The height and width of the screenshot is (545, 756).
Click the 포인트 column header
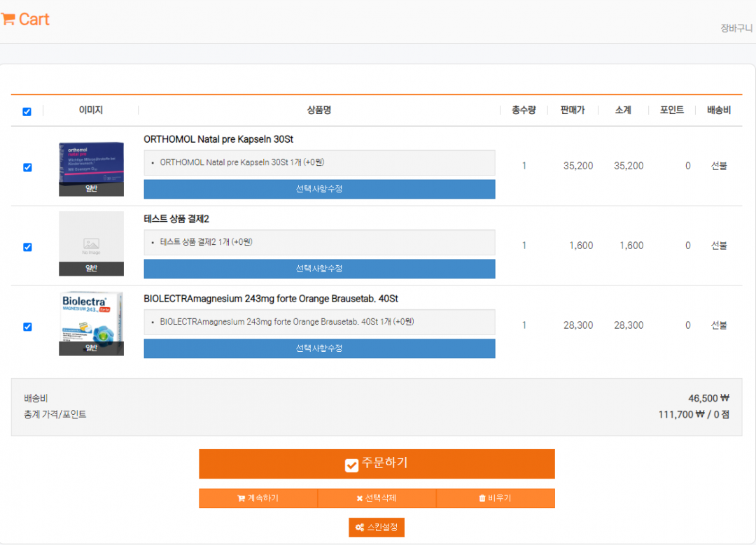point(671,111)
